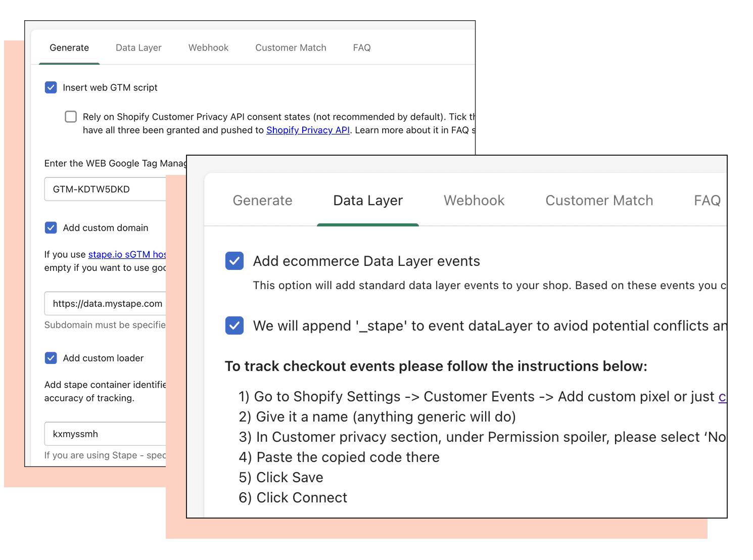Click step '1) Go to Shopify Settings'
This screenshot has width=753, height=560.
tap(483, 397)
